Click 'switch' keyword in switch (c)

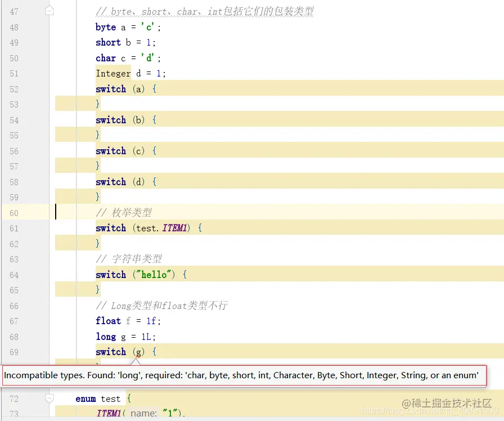coord(111,151)
